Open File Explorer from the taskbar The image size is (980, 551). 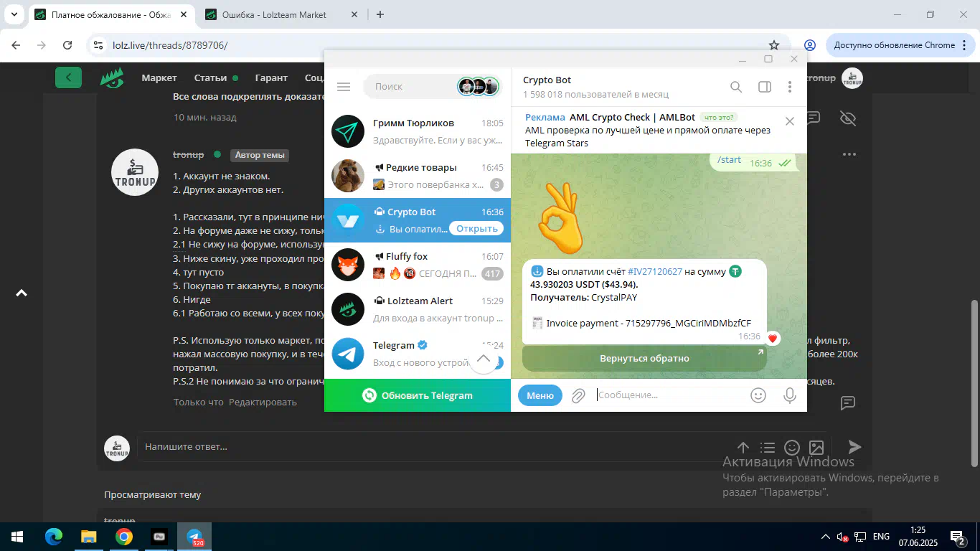(x=88, y=537)
